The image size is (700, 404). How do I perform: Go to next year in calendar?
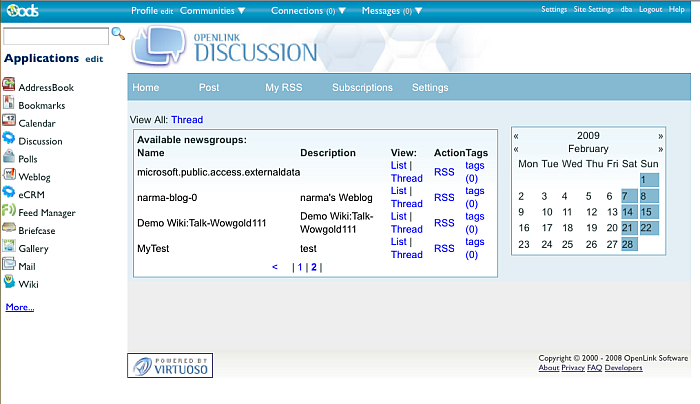pyautogui.click(x=660, y=135)
